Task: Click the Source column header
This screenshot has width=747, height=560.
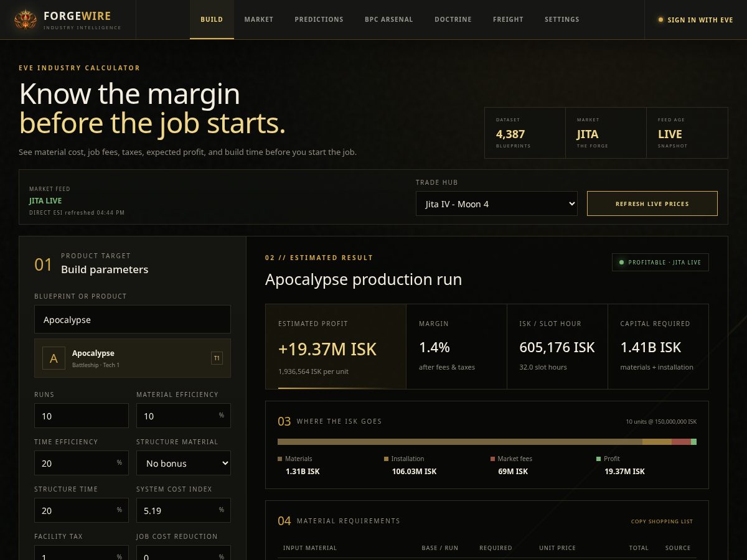Action: click(678, 548)
